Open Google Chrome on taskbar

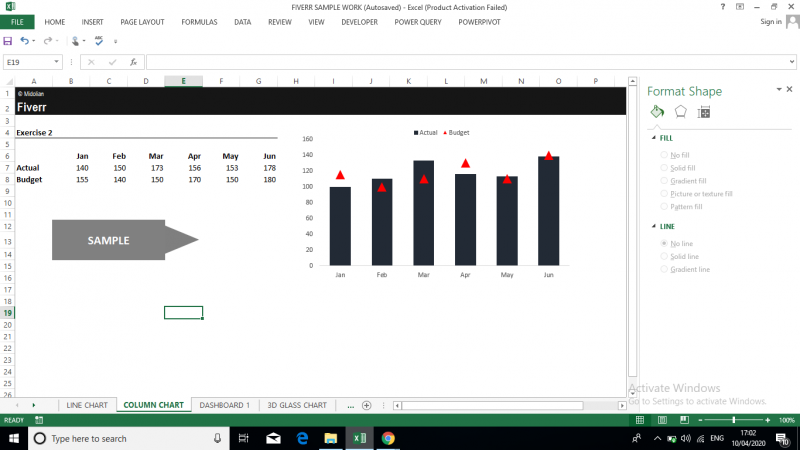click(x=388, y=438)
